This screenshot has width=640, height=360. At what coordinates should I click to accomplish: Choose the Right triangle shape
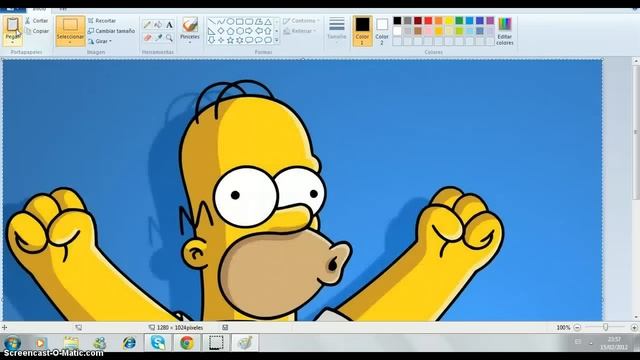tap(211, 31)
